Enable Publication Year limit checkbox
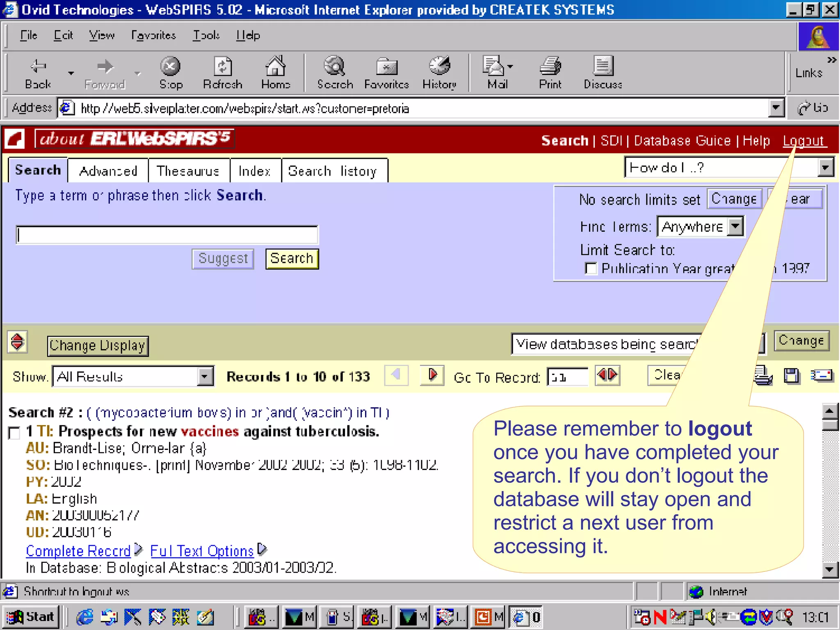Screen dimensions: 840x630 [x=591, y=269]
